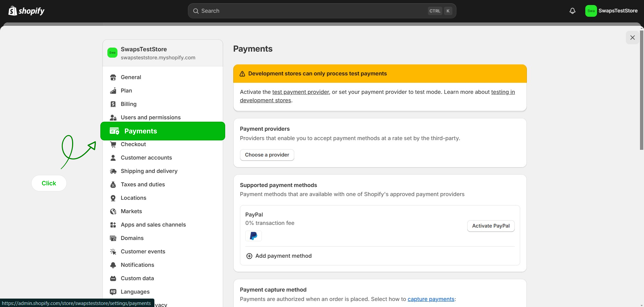Image resolution: width=644 pixels, height=307 pixels.
Task: Click the General store icon
Action: coord(113,77)
